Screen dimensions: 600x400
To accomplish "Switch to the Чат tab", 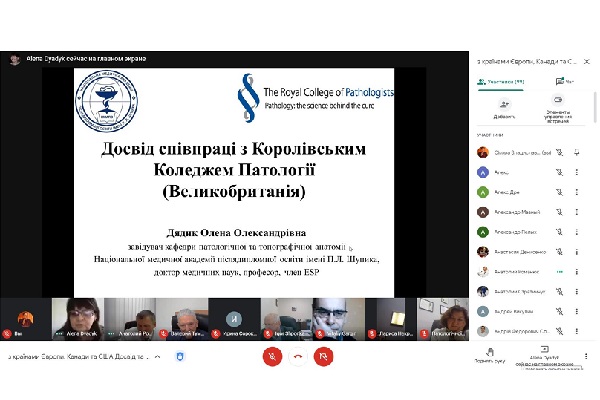I will (x=565, y=82).
